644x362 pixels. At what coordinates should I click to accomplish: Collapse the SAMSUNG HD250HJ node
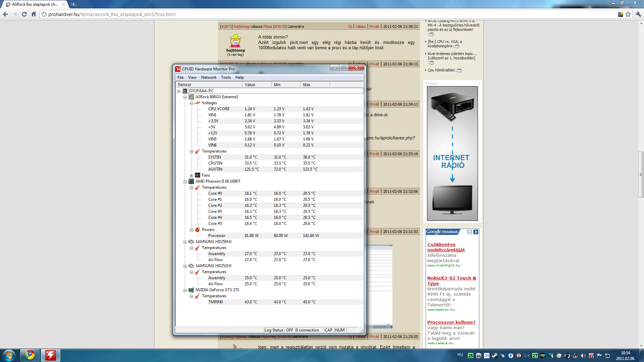[x=185, y=242]
